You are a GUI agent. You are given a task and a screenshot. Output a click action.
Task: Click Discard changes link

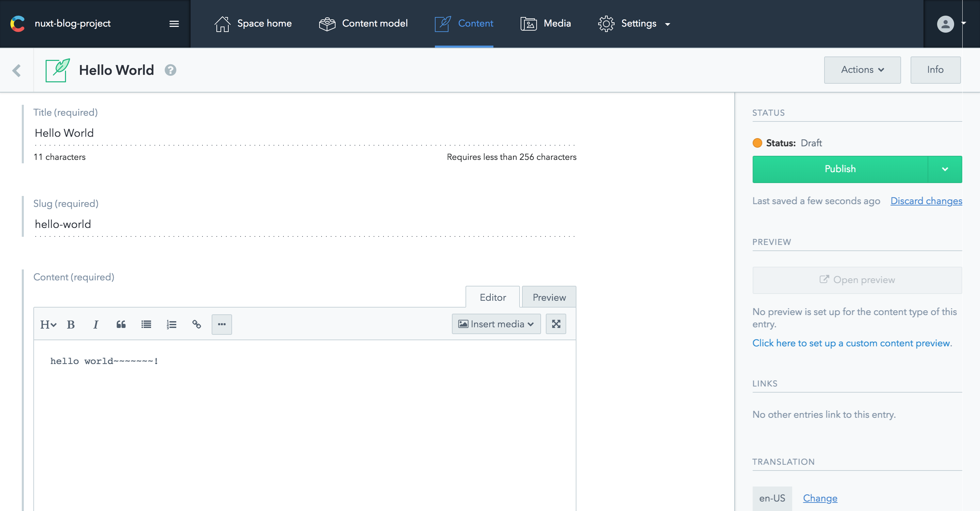pyautogui.click(x=926, y=201)
